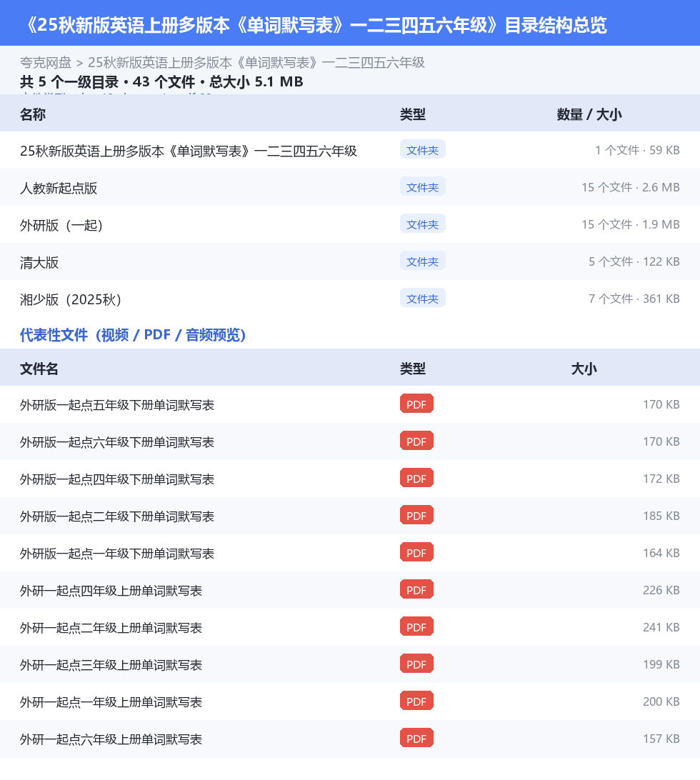700x780 pixels.
Task: Click 类型 header in the folder table
Action: click(x=413, y=114)
